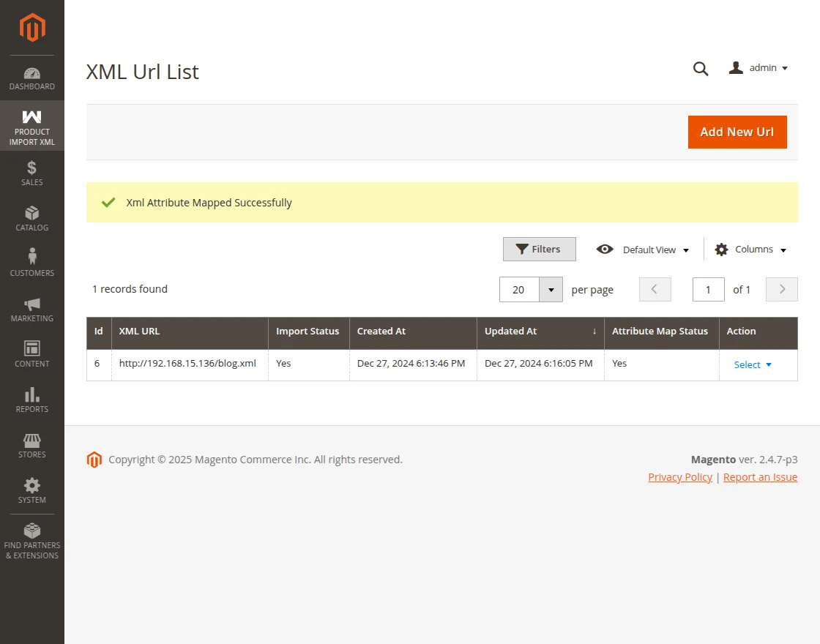Open the Content menu

(32, 355)
